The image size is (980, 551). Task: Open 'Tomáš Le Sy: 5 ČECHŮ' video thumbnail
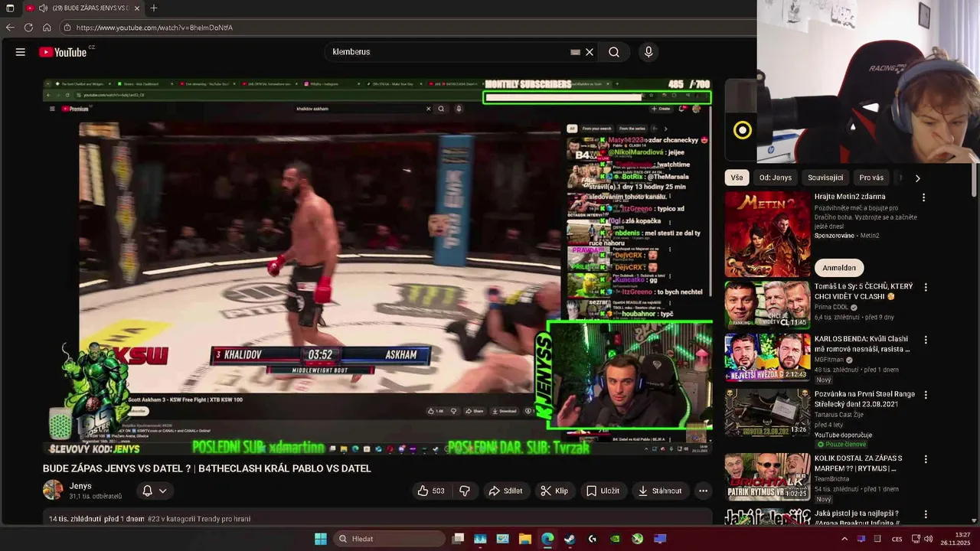click(x=767, y=305)
